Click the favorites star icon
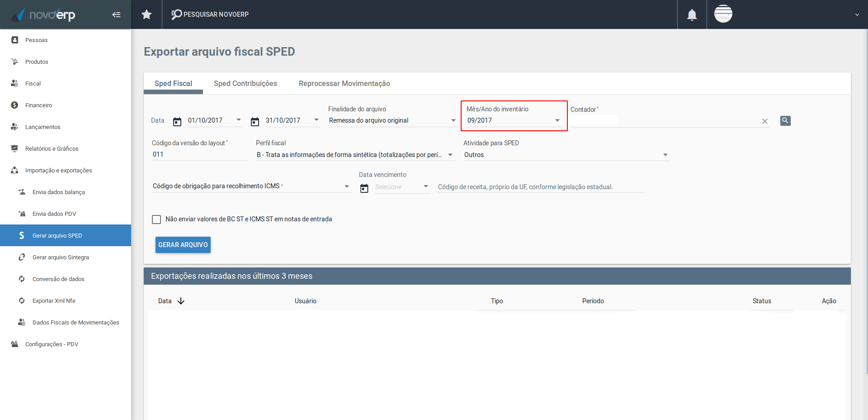 tap(146, 14)
